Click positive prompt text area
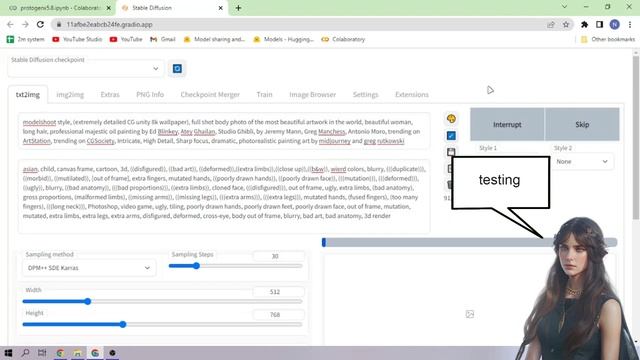Viewport: 640px width, 360px height. 224,131
